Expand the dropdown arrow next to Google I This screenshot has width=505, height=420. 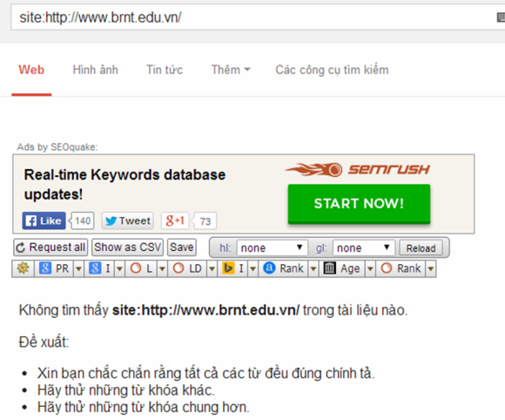119,268
